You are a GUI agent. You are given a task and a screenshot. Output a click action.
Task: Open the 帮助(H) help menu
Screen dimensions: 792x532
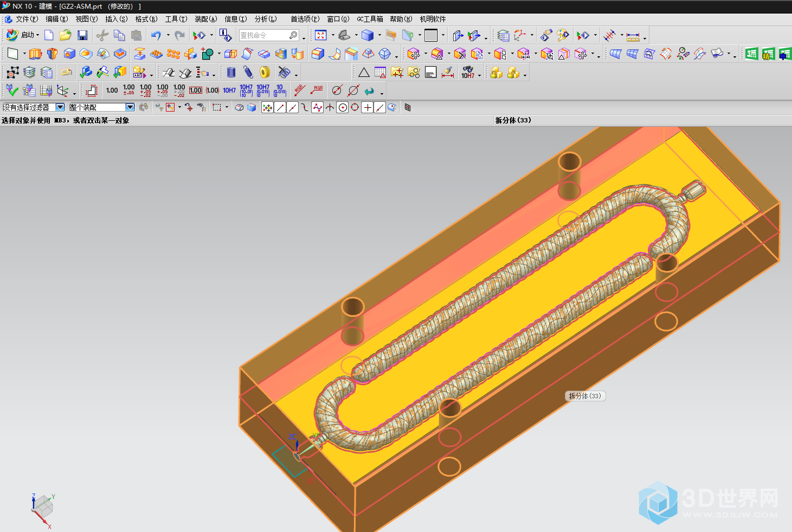pyautogui.click(x=401, y=19)
